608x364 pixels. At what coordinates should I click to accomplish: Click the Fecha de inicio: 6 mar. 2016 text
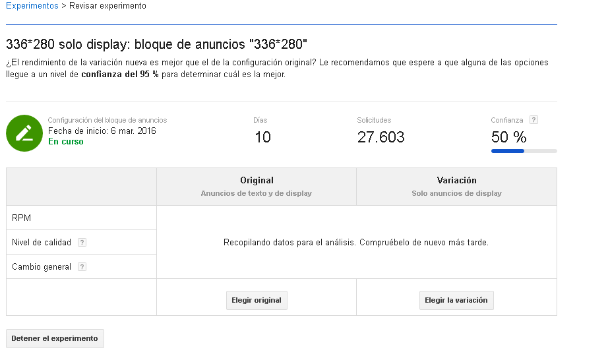(102, 131)
